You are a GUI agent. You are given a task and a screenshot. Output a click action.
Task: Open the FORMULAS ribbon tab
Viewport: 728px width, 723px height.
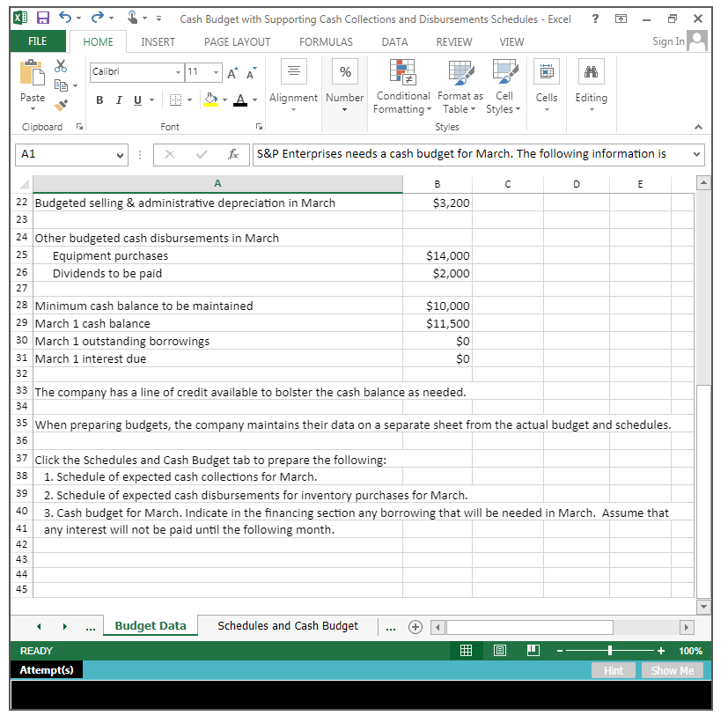click(x=326, y=41)
